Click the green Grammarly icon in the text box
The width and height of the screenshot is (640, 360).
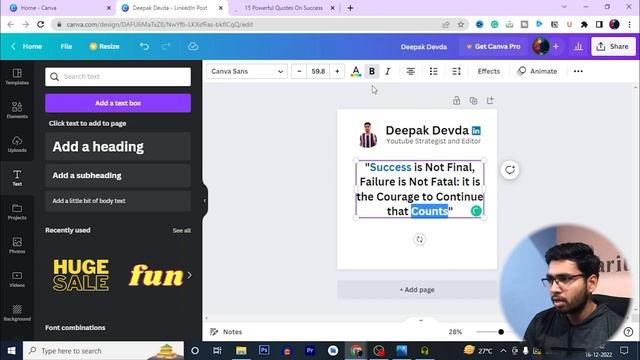click(476, 211)
